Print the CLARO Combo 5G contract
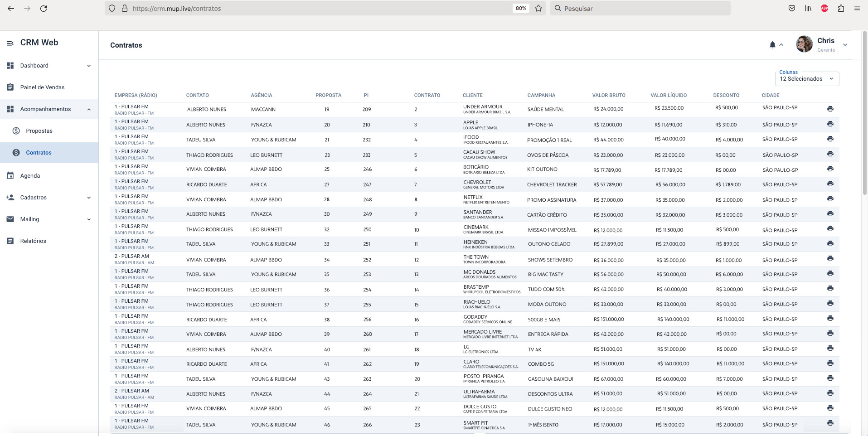 click(830, 363)
